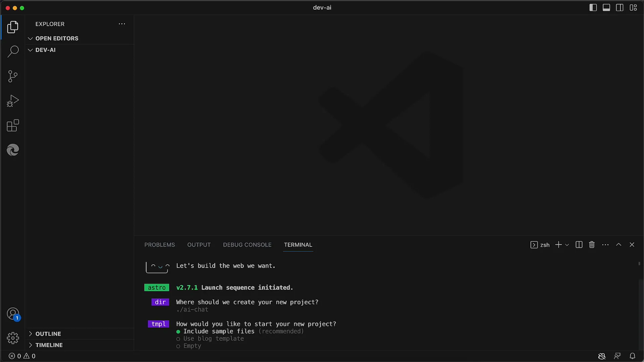Click the ./ai-chat directory text
This screenshot has width=644, height=362.
[x=192, y=310]
